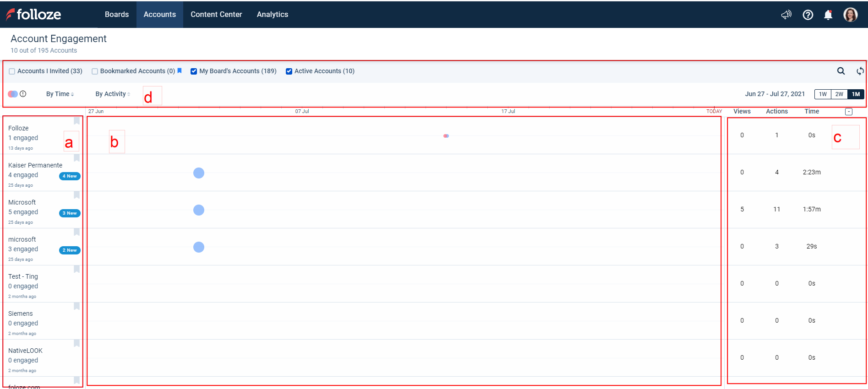
Task: Uncheck My Board's Accounts (189)
Action: coord(194,71)
